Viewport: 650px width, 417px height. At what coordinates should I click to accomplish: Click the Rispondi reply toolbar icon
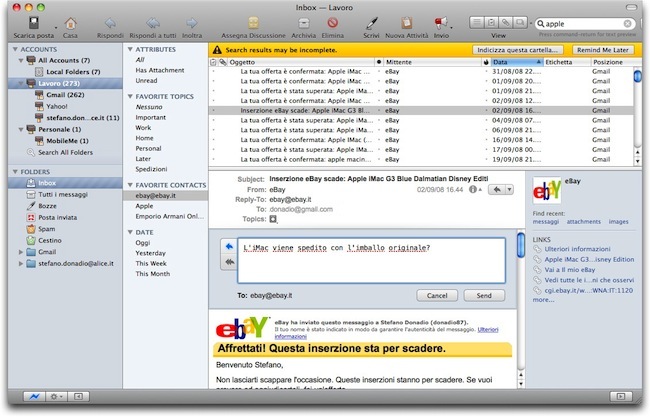[x=110, y=23]
